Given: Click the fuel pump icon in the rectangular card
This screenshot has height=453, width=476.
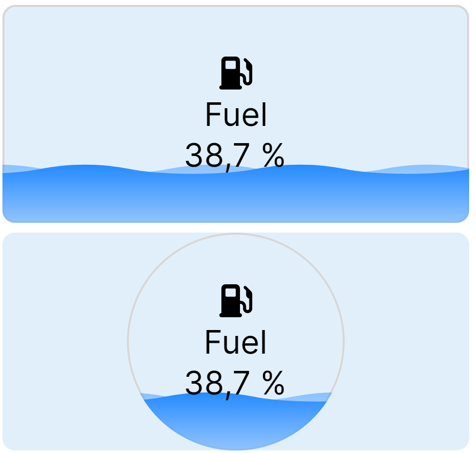Looking at the screenshot, I should (x=235, y=73).
